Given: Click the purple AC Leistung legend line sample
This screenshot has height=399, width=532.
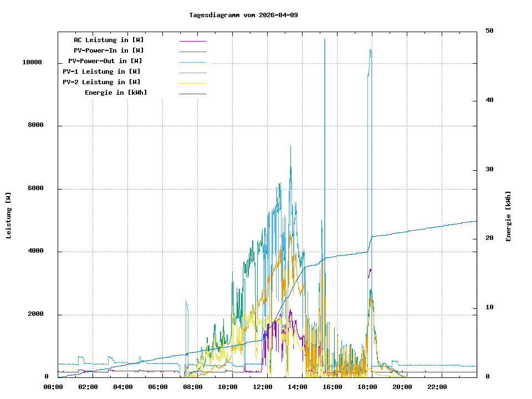Looking at the screenshot, I should tap(192, 40).
